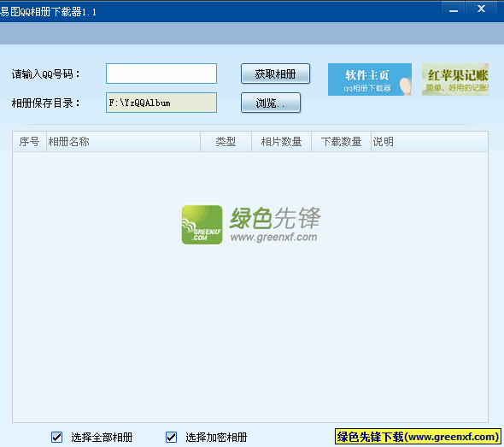Click the 下载数量 column header
Image resolution: width=504 pixels, height=447 pixels.
tap(341, 142)
